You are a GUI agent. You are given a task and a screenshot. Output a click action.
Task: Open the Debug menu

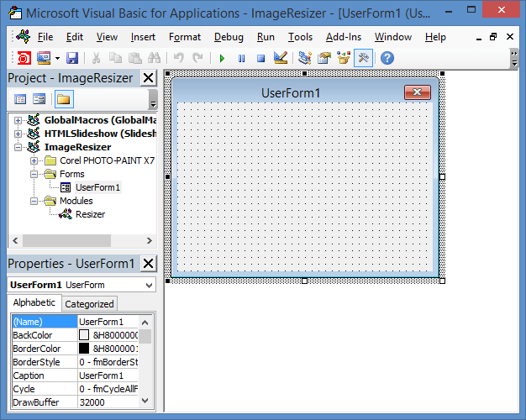coord(229,37)
